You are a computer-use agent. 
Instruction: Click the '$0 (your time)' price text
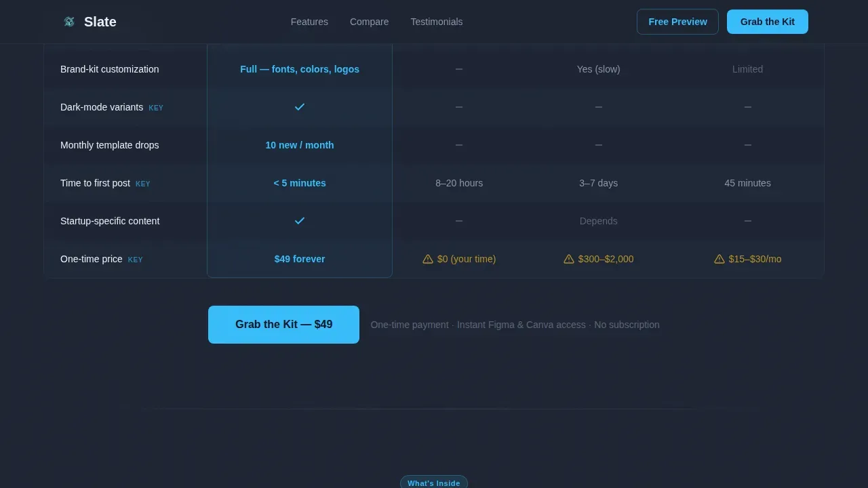click(467, 259)
